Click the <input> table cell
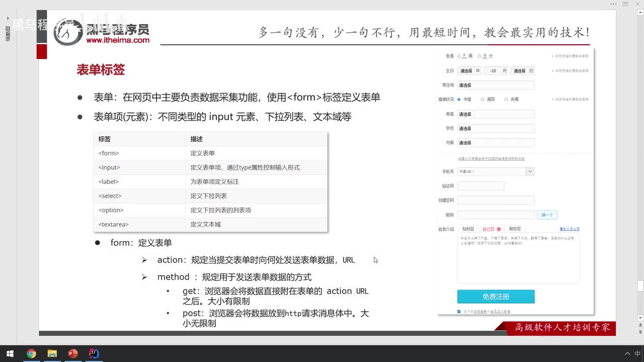The width and height of the screenshot is (644, 362). (x=139, y=167)
